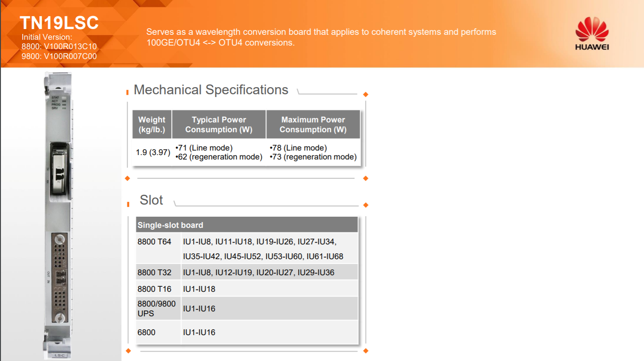Click the 'Typical Power Consumption (W)' header
This screenshot has width=644, height=361.
pyautogui.click(x=219, y=125)
